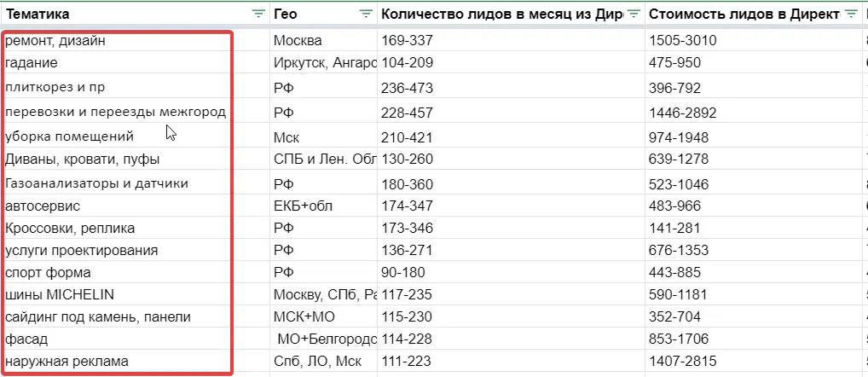Click the 'Кроссовки, реплика' cell
The height and width of the screenshot is (377, 868).
[70, 228]
